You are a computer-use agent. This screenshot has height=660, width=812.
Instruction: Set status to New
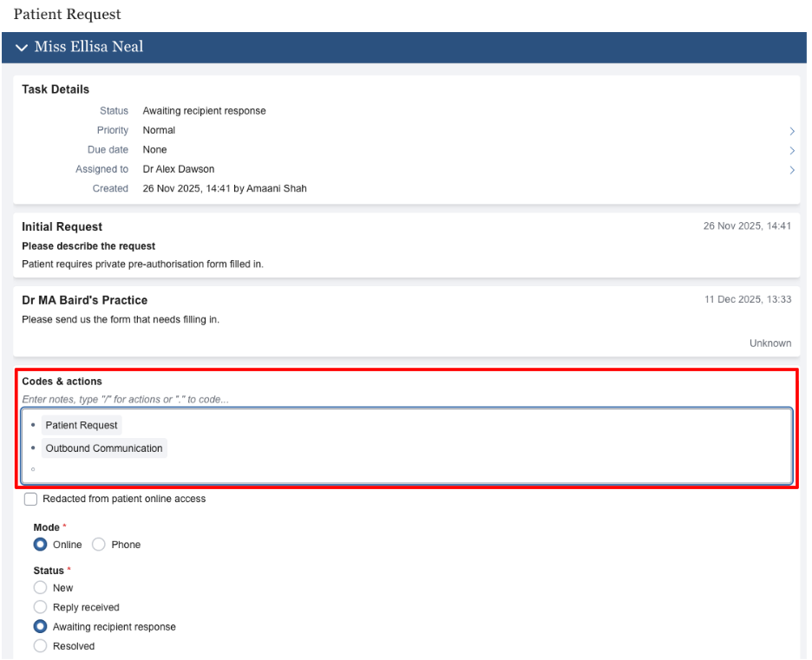[40, 588]
